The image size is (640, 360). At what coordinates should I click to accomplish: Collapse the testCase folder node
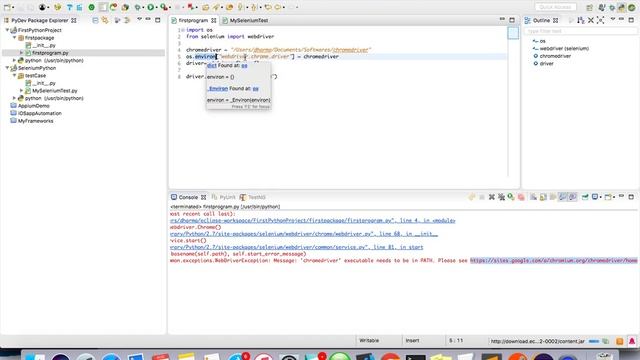pos(15,76)
